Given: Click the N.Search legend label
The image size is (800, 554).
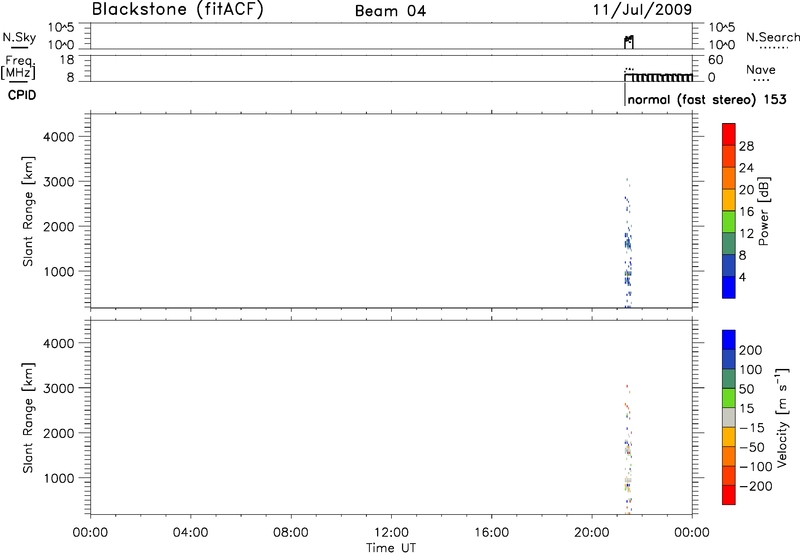Looking at the screenshot, I should point(772,37).
